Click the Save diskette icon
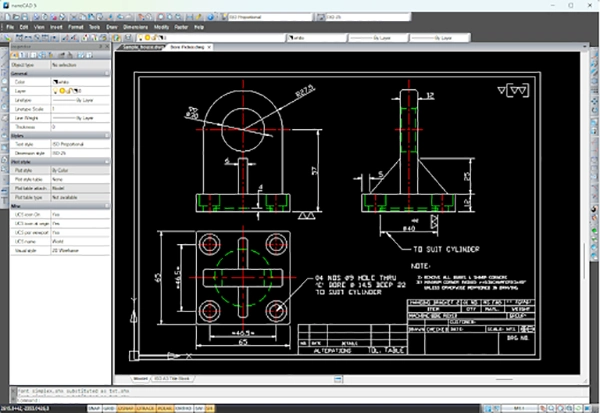Viewport: 600px width, 413px height. click(x=24, y=17)
